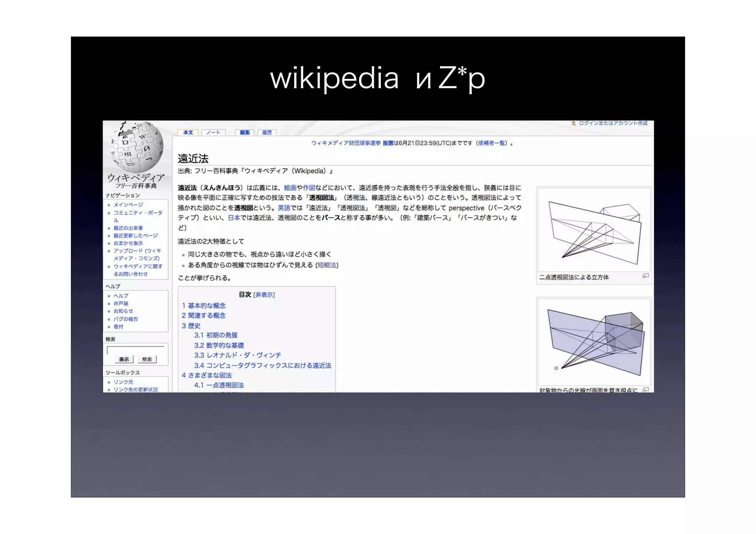756x534 pixels.
Task: Open the 履歴 tab
Action: click(x=267, y=132)
